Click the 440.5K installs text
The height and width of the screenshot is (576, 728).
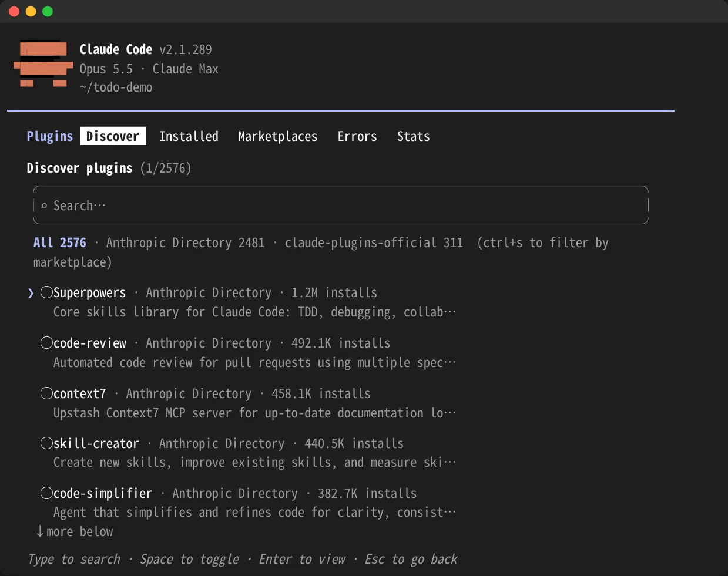354,443
